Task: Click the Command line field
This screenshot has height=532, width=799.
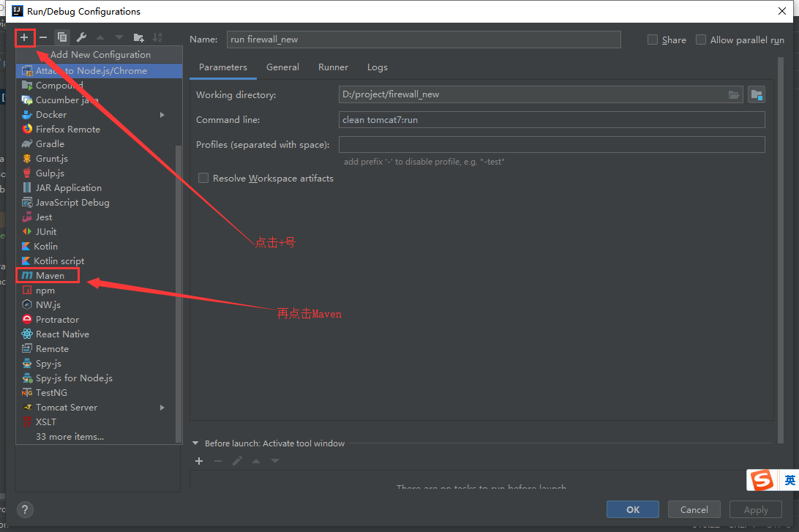Action: tap(552, 120)
